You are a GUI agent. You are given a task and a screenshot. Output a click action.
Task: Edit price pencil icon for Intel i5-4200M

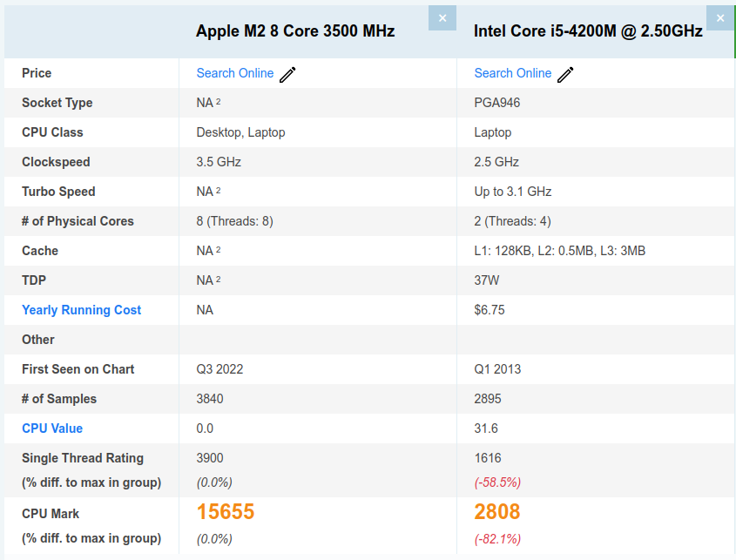point(565,74)
